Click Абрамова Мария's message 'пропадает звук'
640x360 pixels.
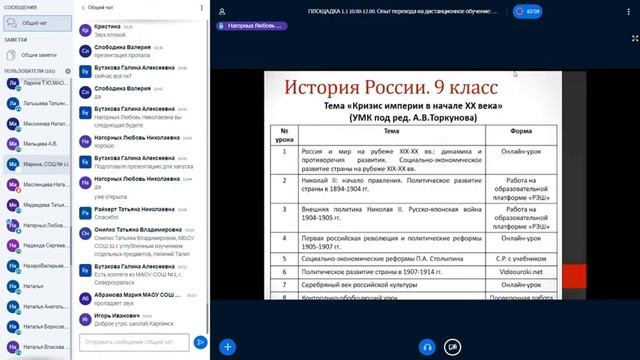click(x=114, y=303)
